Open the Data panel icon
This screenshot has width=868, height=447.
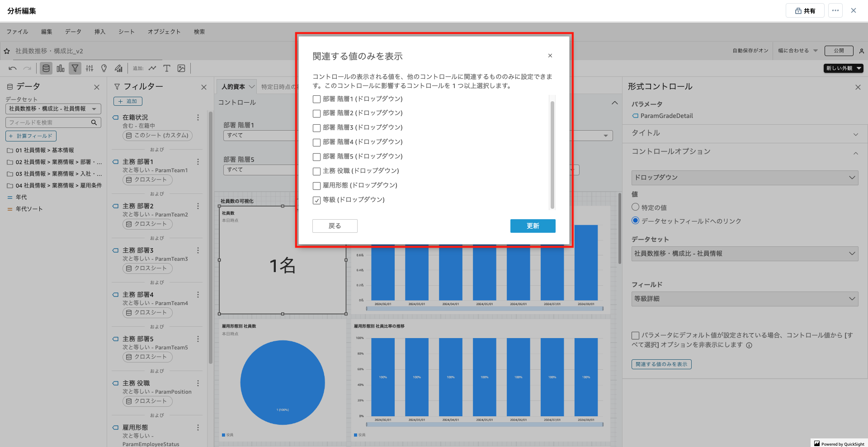tap(46, 68)
